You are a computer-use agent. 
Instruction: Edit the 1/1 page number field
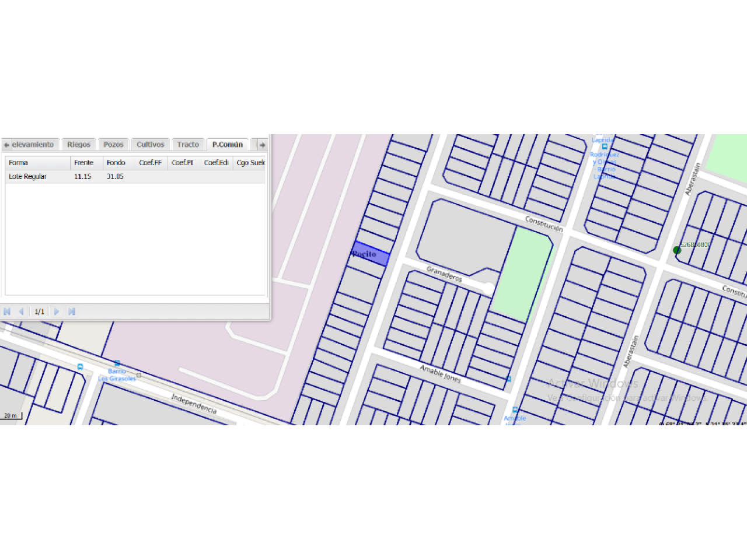[39, 311]
